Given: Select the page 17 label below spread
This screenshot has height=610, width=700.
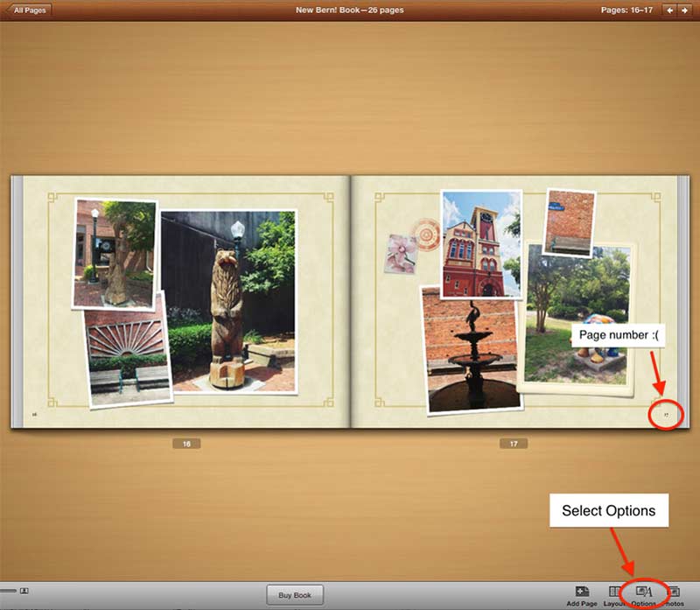Looking at the screenshot, I should click(514, 445).
